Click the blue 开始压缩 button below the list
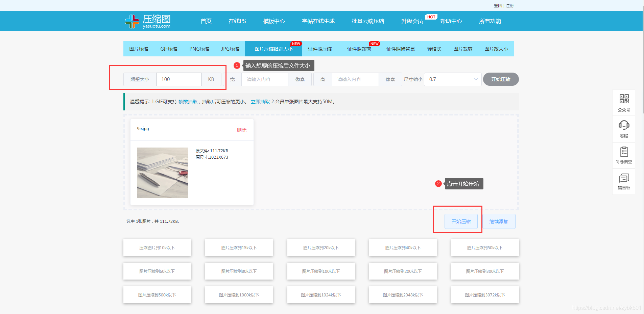This screenshot has width=644, height=314. (461, 221)
